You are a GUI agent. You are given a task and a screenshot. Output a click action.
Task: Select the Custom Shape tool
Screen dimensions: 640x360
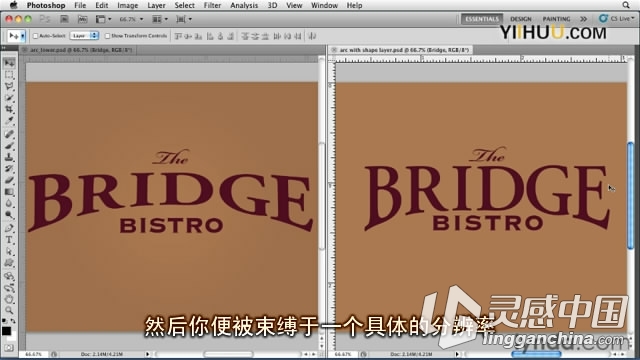[x=9, y=263]
